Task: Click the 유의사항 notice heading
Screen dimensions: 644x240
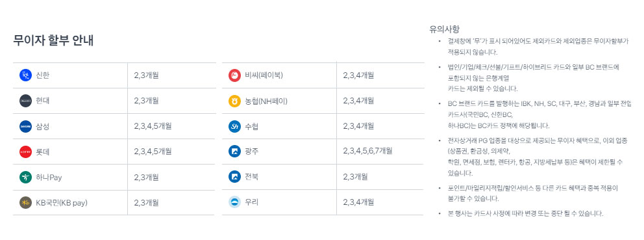Action: tap(445, 29)
